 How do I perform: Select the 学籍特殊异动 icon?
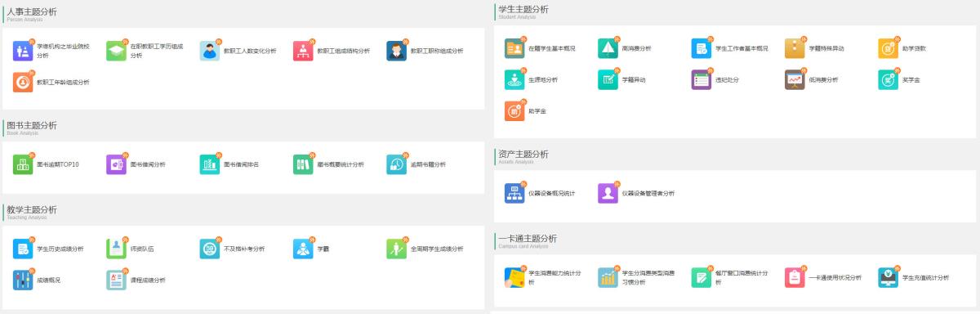pyautogui.click(x=795, y=48)
